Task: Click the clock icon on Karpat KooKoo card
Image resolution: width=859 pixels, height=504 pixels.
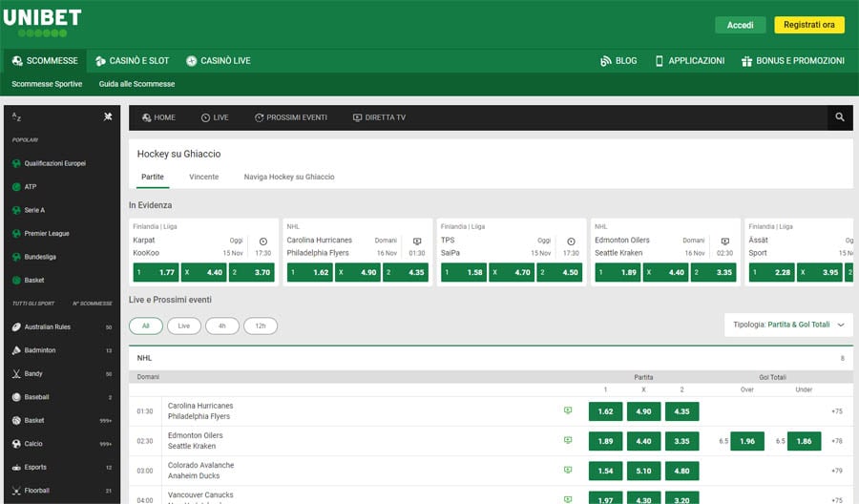Action: pos(263,241)
